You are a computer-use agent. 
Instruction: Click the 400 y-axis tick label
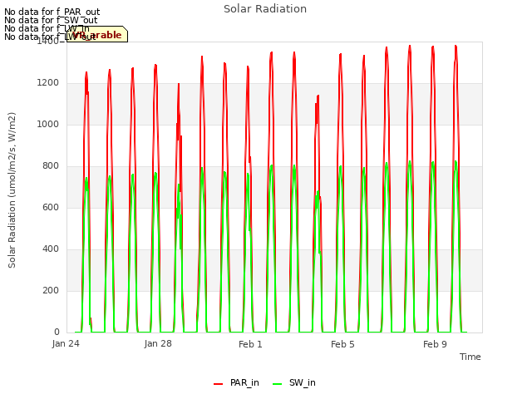pos(51,249)
